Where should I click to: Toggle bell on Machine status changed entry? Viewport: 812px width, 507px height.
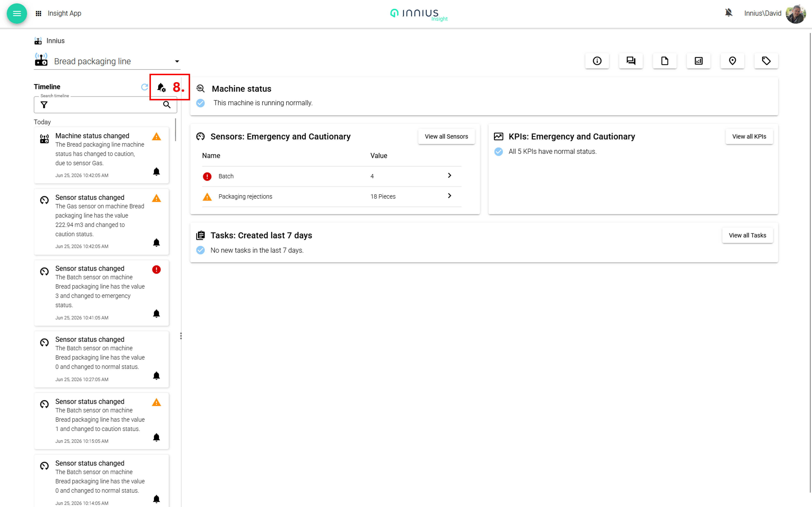156,172
